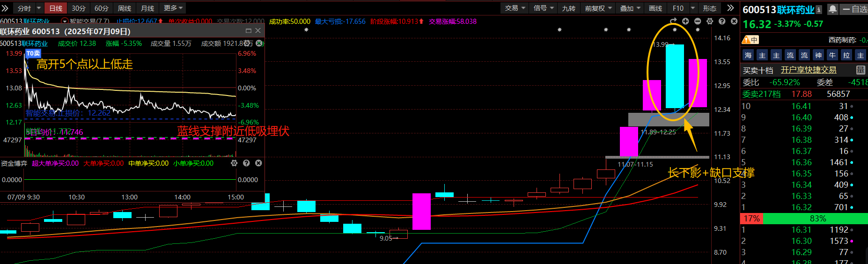Open the 交易 trading dropdown
The height and width of the screenshot is (264, 868).
pos(515,8)
